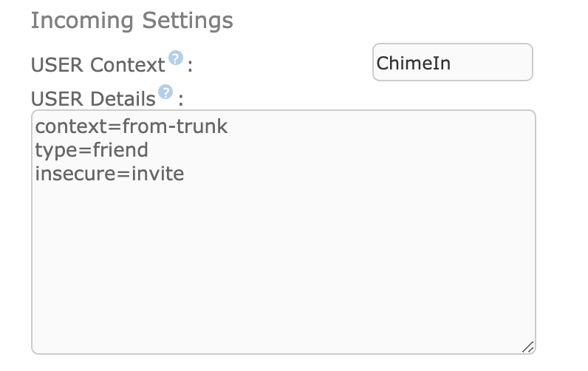Place cursor on the type=friend line
The height and width of the screenshot is (371, 588).
tap(92, 151)
